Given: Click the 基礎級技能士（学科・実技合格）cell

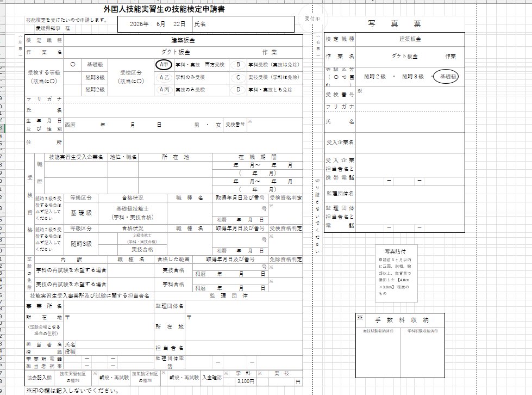Looking at the screenshot, I should (x=133, y=213).
